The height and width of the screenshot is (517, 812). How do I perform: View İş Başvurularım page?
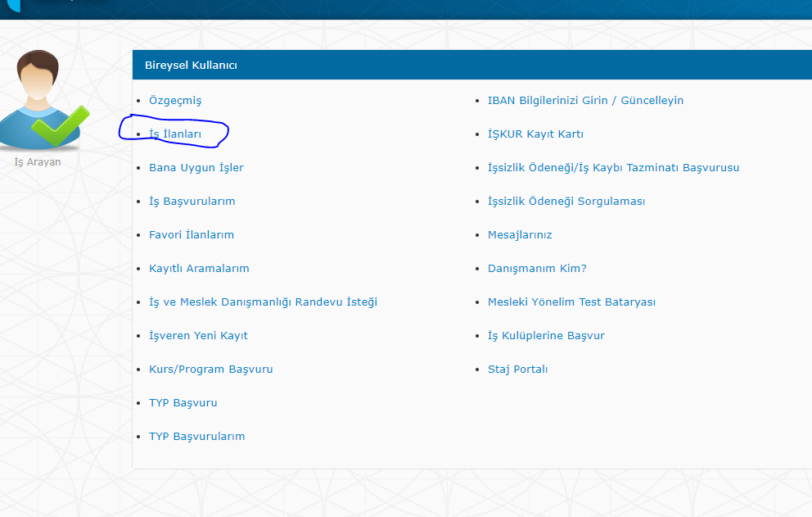(192, 202)
